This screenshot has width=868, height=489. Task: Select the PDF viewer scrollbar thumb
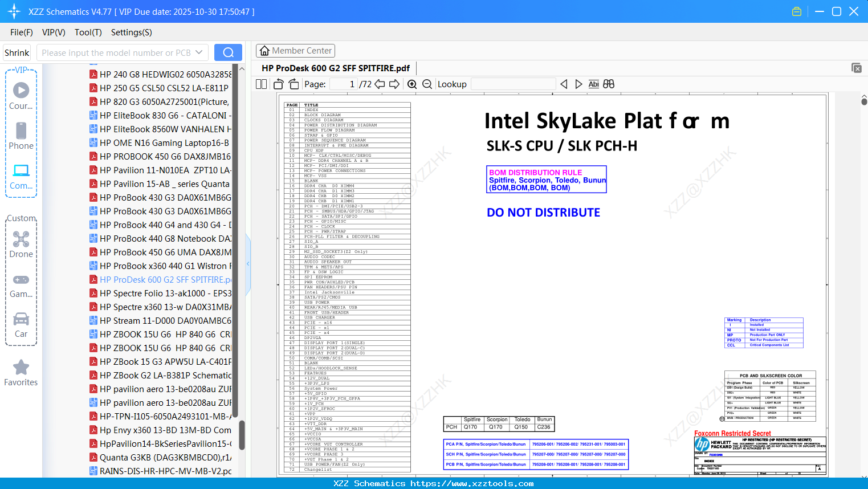coord(864,101)
